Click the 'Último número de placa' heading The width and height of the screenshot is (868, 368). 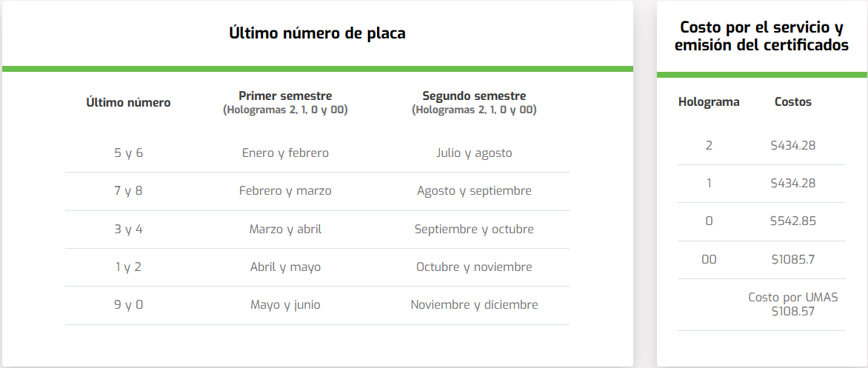(x=317, y=33)
